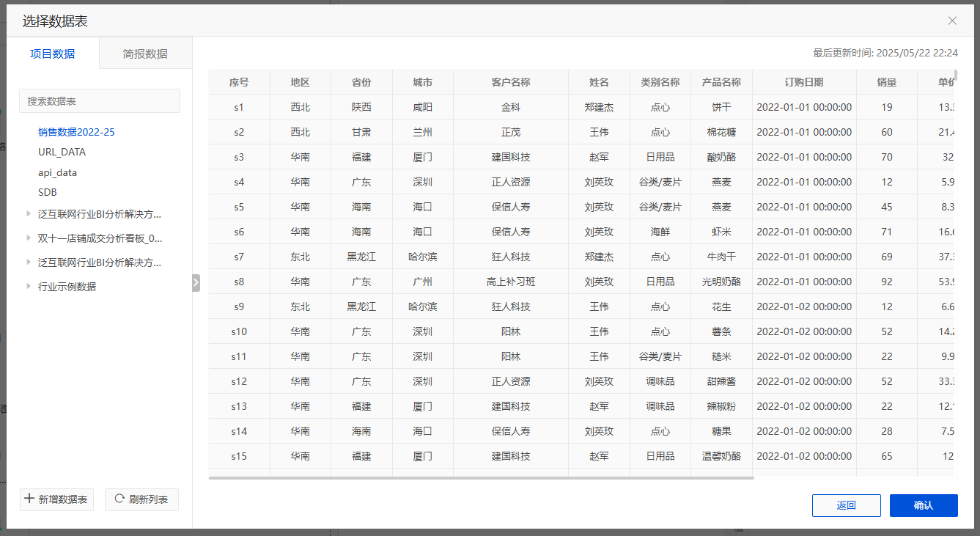Click the 酸奶酪 product cell
Screen dimensions: 980x536
coord(721,157)
